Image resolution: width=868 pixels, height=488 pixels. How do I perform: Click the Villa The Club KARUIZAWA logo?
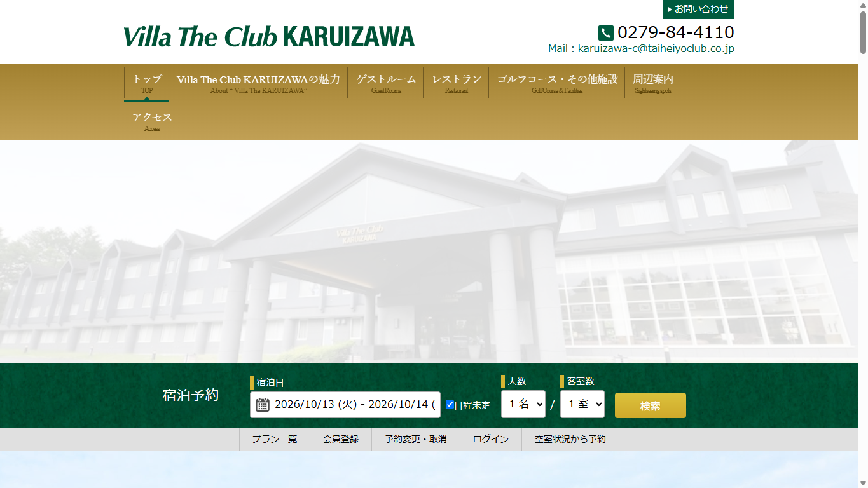pyautogui.click(x=269, y=36)
